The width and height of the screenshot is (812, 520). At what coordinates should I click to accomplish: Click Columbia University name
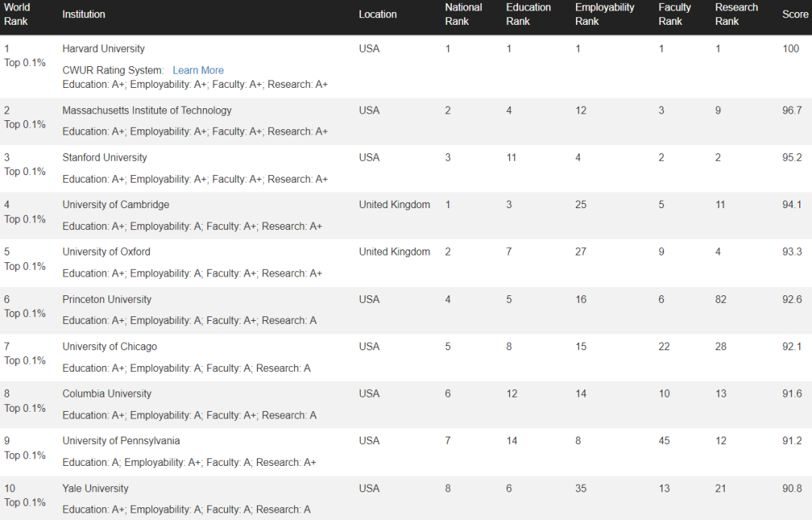[x=108, y=393]
